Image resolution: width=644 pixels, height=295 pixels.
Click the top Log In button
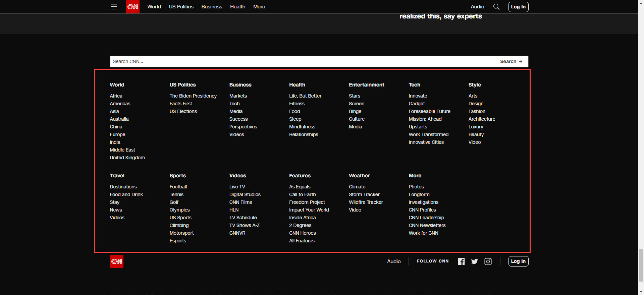[x=518, y=7]
